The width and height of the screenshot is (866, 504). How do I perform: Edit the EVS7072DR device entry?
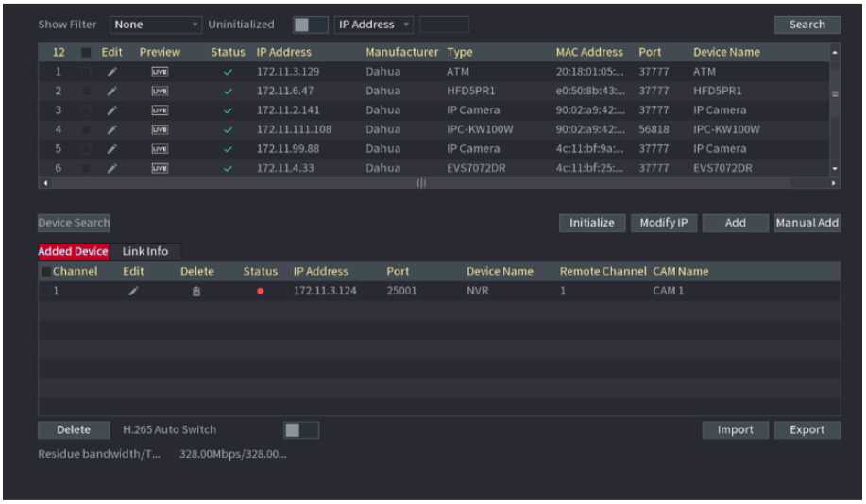(112, 168)
